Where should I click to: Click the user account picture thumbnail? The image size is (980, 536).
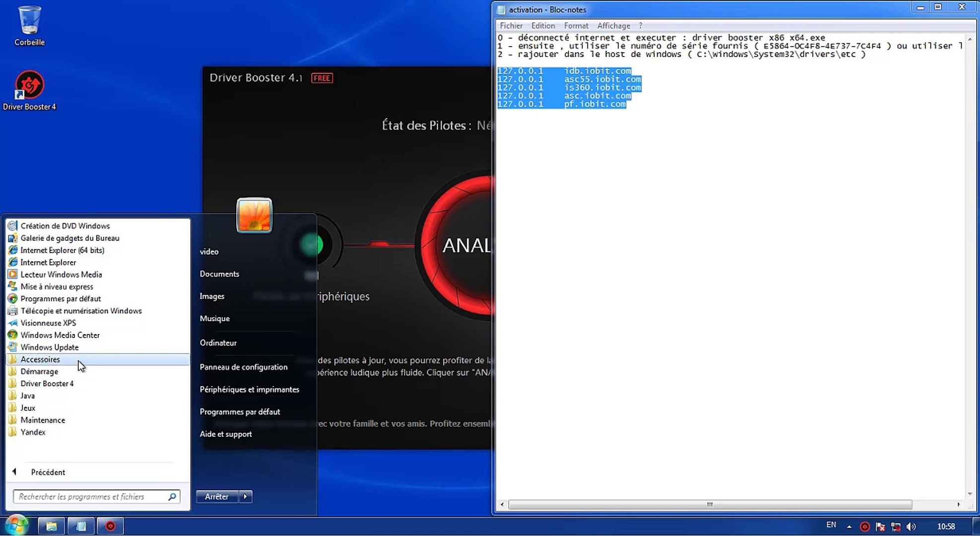[x=254, y=215]
